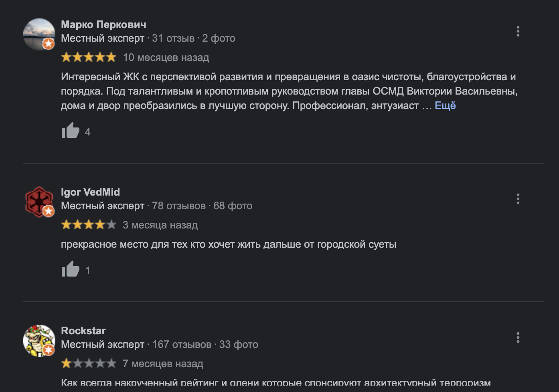This screenshot has width=559, height=392.
Task: Open the Rockstar reviewer name link
Action: coord(83,331)
